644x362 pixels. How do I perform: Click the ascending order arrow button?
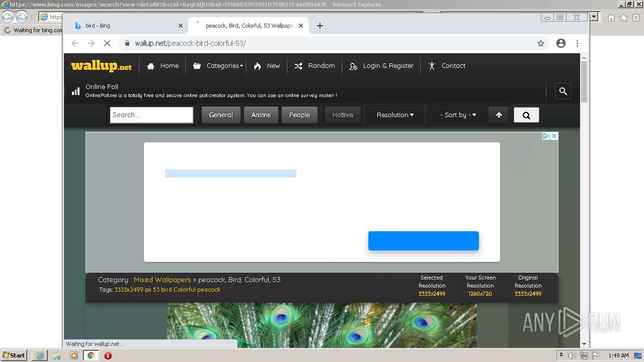(499, 115)
